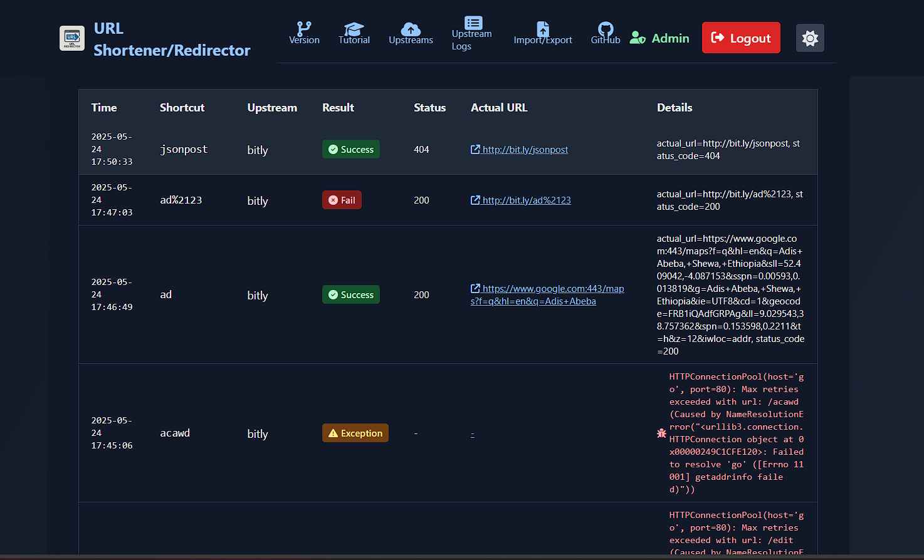Select shortcut cell 'ad%2123'

(x=181, y=200)
